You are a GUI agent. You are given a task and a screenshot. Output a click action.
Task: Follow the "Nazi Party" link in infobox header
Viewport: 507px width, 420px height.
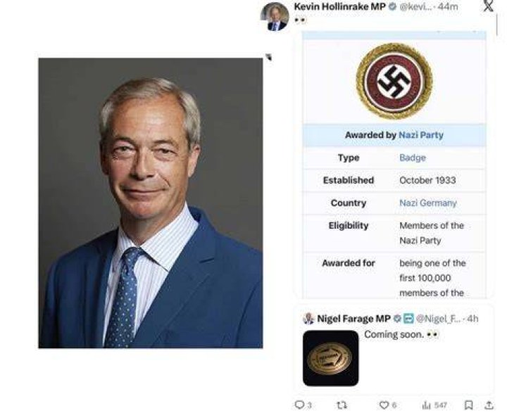point(421,134)
